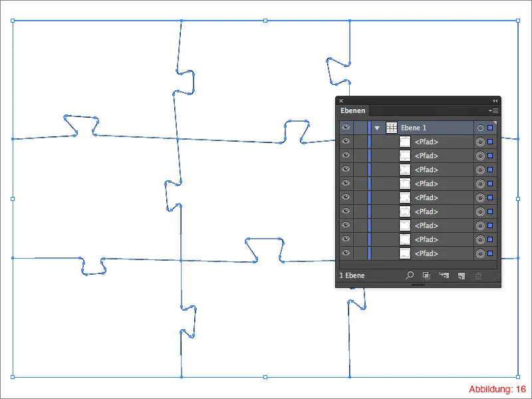Click a Pfad layer thumbnail preview
This screenshot has height=399, width=532.
pos(404,141)
